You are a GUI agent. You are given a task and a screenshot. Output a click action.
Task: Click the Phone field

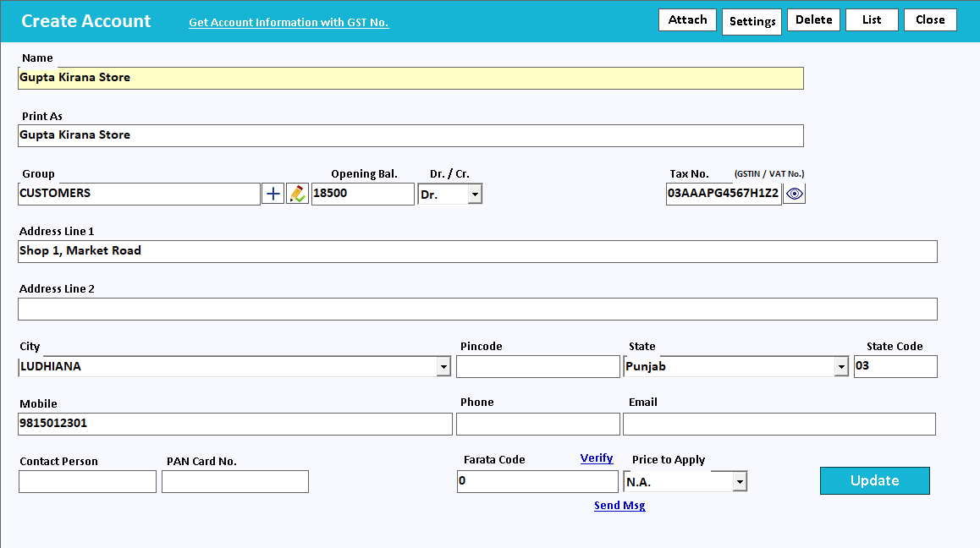coord(537,424)
